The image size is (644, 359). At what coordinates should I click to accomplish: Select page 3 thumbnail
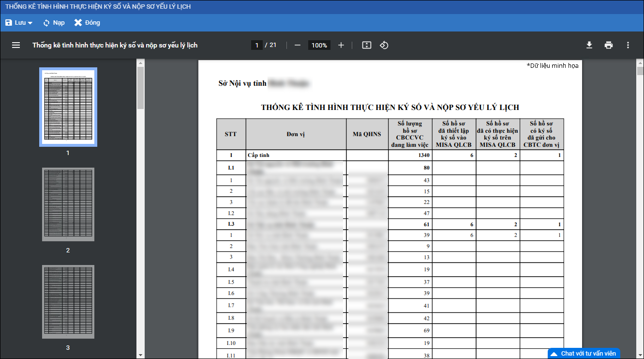point(68,302)
